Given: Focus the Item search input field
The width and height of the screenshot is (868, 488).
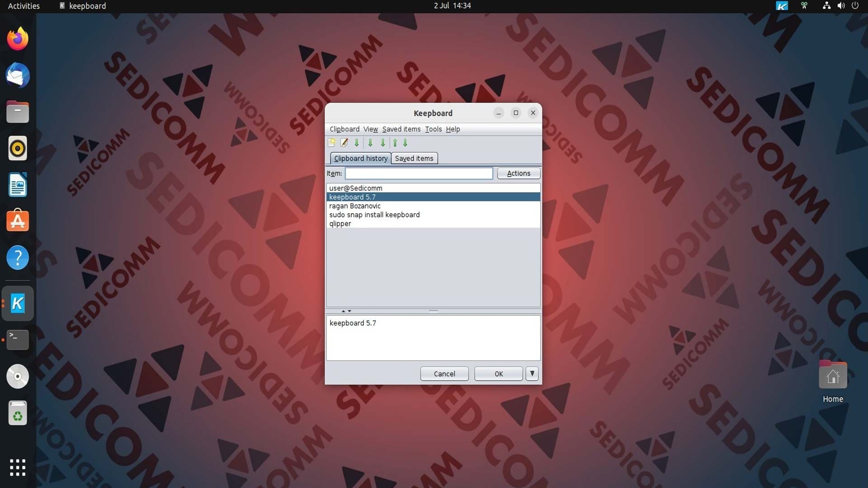Looking at the screenshot, I should [x=419, y=173].
